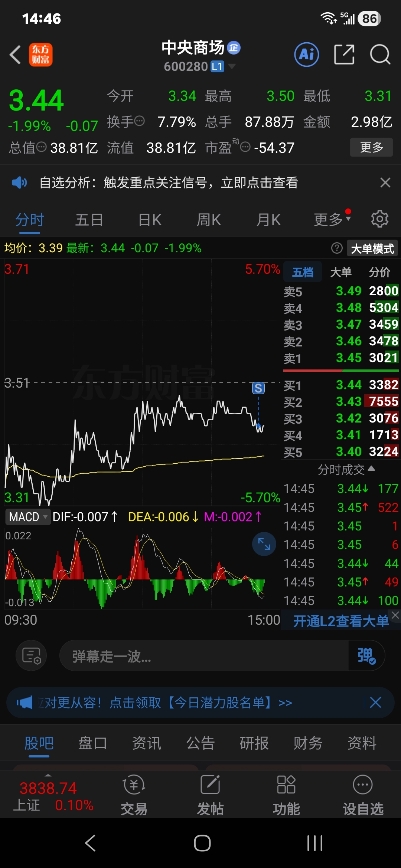This screenshot has width=401, height=868.
Task: Tap the info icon next to 总值
Action: [x=42, y=147]
